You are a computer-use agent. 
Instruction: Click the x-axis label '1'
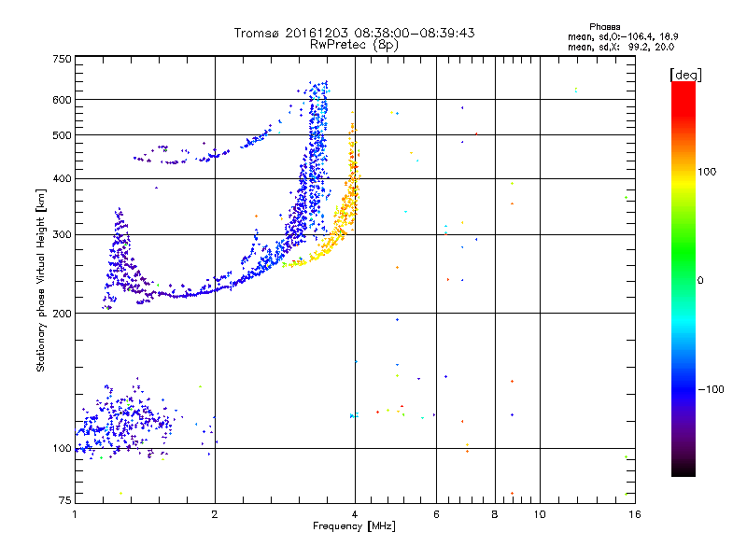(75, 514)
